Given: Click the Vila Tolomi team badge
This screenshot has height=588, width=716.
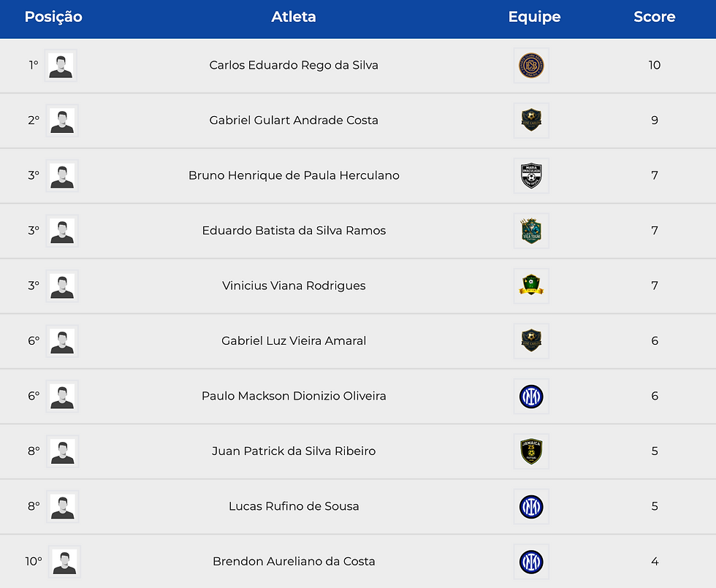Looking at the screenshot, I should click(531, 231).
